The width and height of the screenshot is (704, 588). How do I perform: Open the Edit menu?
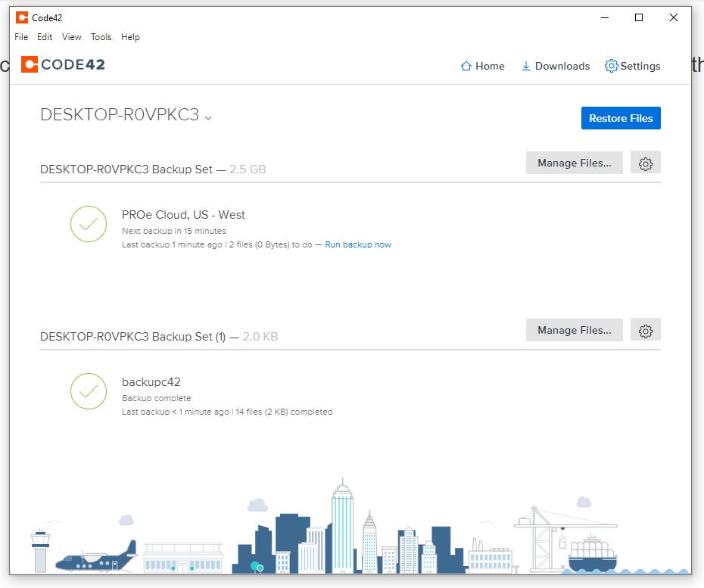click(45, 37)
